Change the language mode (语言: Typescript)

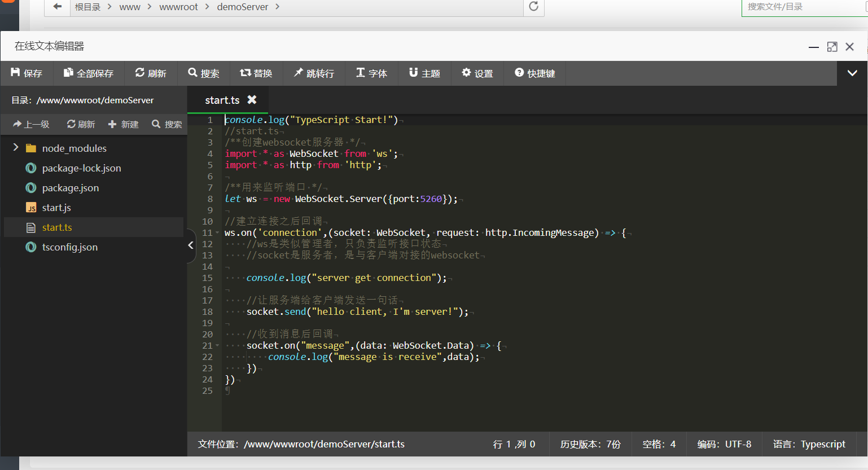[809, 445]
